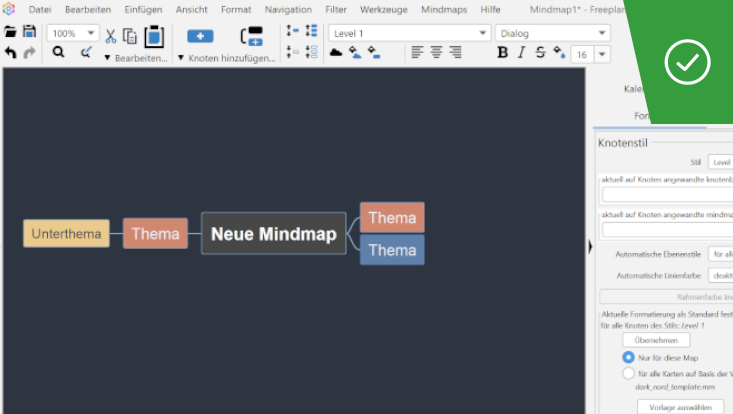Click the 'Vorlage auswählen' button
This screenshot has width=733, height=414.
[680, 406]
